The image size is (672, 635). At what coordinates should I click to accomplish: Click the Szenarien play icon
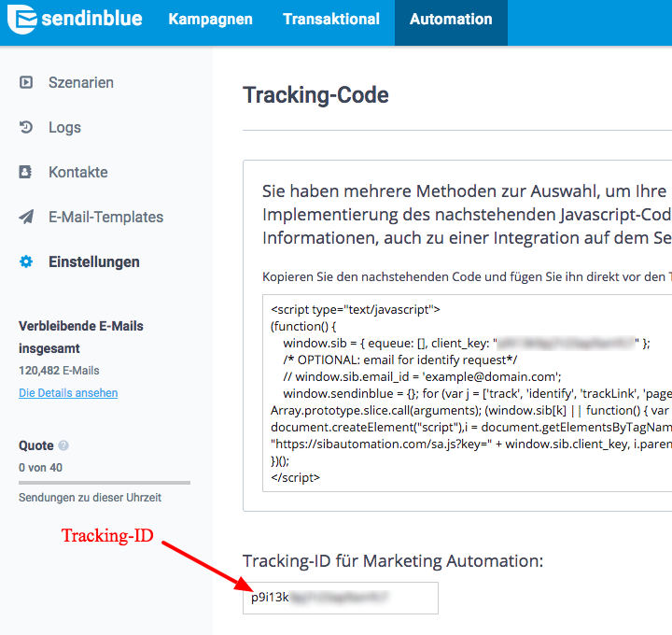coord(26,82)
